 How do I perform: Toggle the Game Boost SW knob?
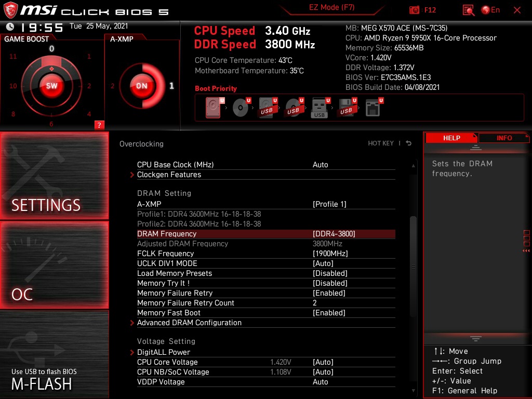51,86
